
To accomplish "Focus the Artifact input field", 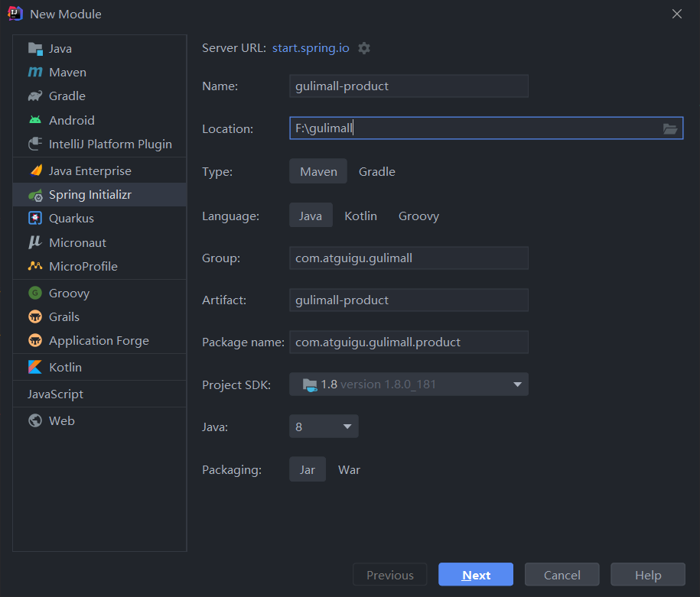I will pos(409,300).
